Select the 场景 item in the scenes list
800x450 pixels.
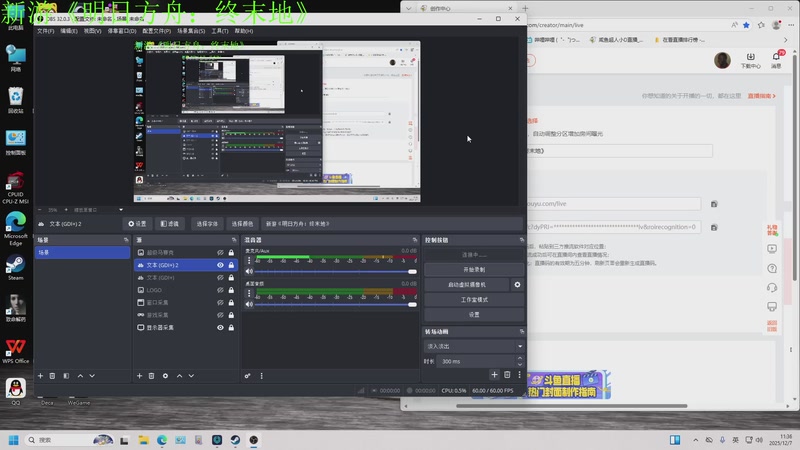pyautogui.click(x=82, y=253)
